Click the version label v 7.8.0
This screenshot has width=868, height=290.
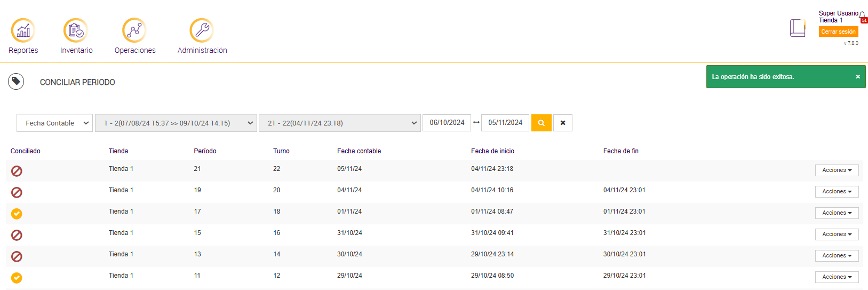click(851, 43)
